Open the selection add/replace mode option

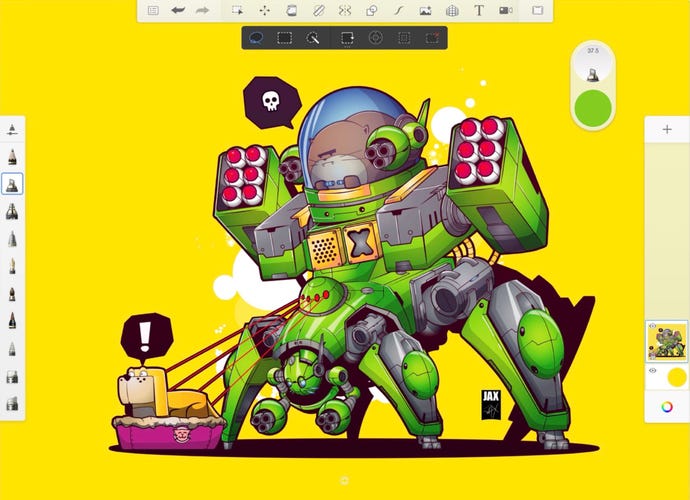[347, 38]
